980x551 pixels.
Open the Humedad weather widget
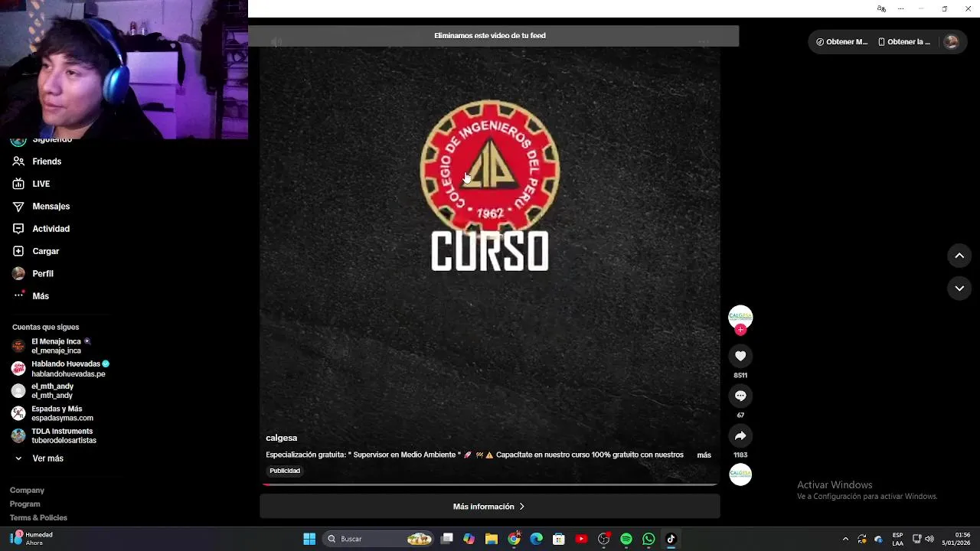[31, 539]
